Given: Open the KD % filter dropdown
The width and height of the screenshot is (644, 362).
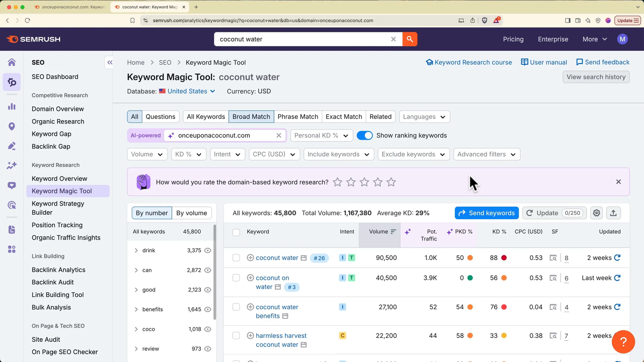Looking at the screenshot, I should tap(188, 154).
